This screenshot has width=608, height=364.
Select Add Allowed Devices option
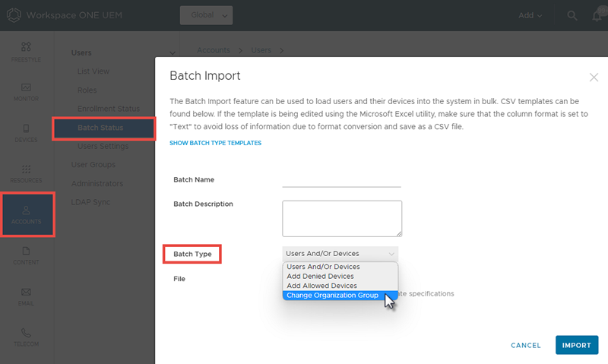(x=340, y=286)
